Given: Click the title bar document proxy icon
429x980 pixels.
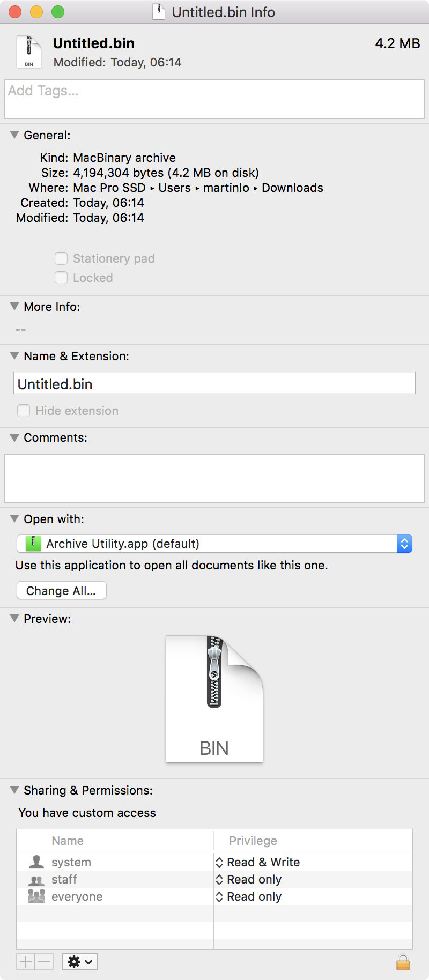Looking at the screenshot, I should (159, 12).
